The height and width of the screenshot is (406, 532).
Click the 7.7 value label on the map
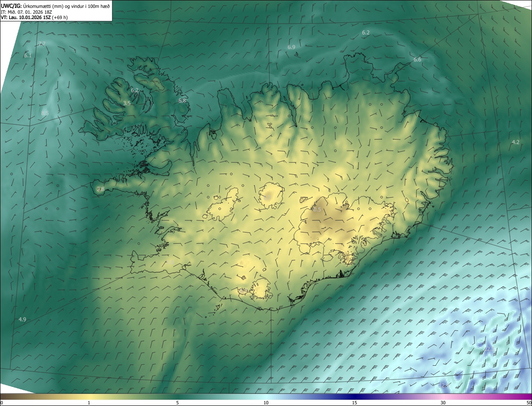click(42, 44)
